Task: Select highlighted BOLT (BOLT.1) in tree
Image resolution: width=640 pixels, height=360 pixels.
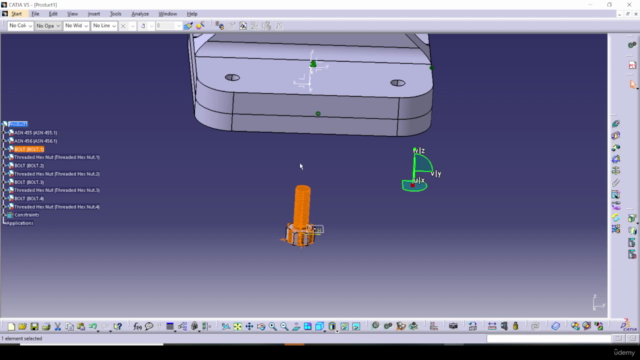Action: [29, 149]
